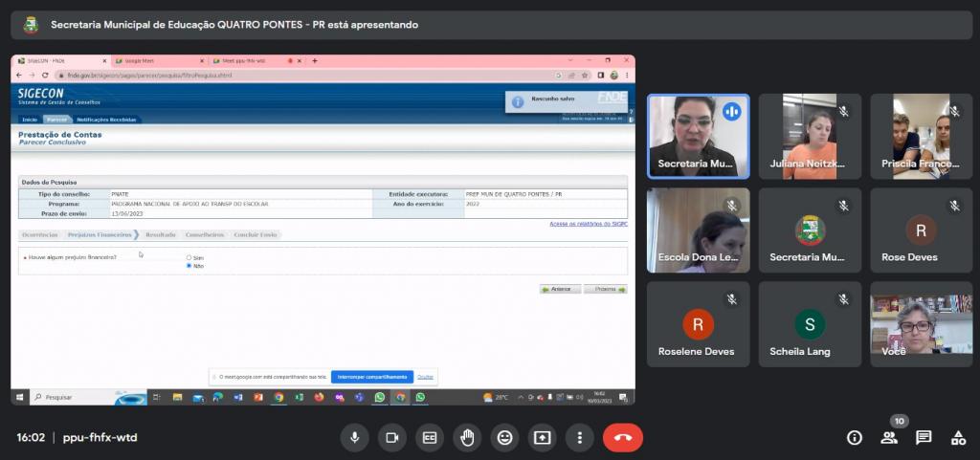Click the Anterior button
This screenshot has height=460, width=980.
click(561, 290)
